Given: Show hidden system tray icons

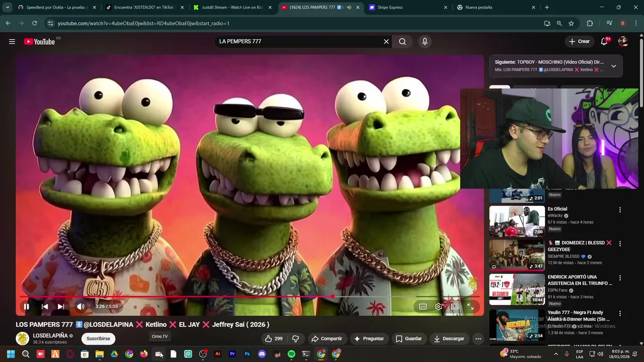Looking at the screenshot, I should click(555, 354).
